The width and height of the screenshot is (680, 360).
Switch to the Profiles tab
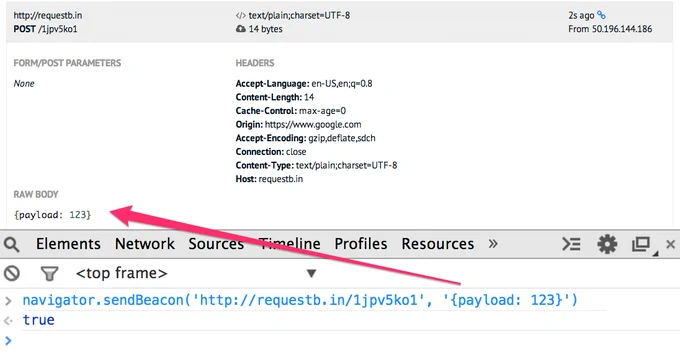point(360,244)
